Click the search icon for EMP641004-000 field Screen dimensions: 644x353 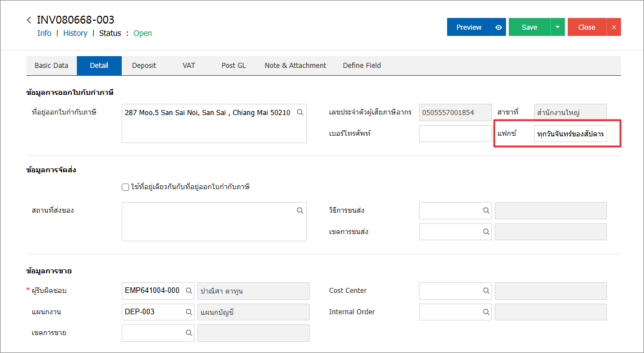(188, 291)
